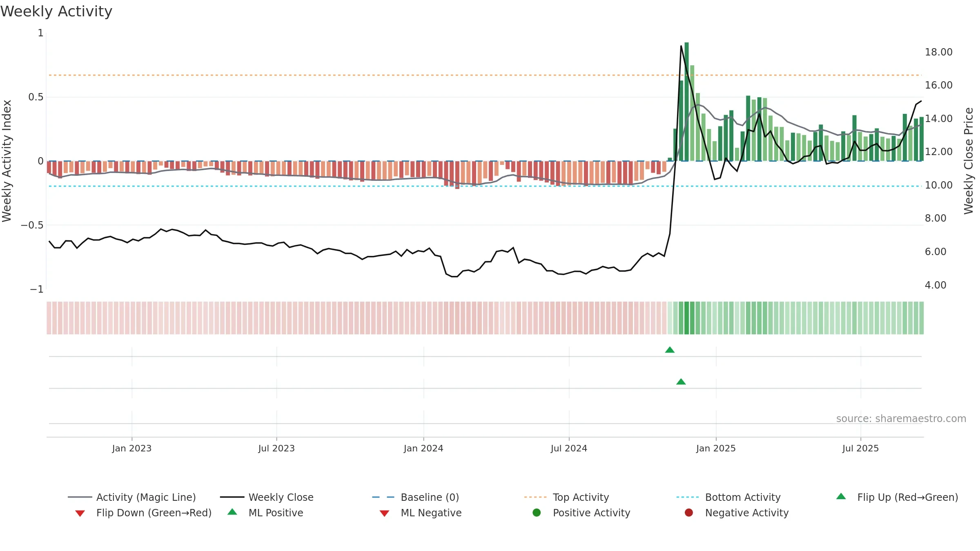
Task: Click the −0.5 activity index axis label
Action: pyautogui.click(x=32, y=225)
